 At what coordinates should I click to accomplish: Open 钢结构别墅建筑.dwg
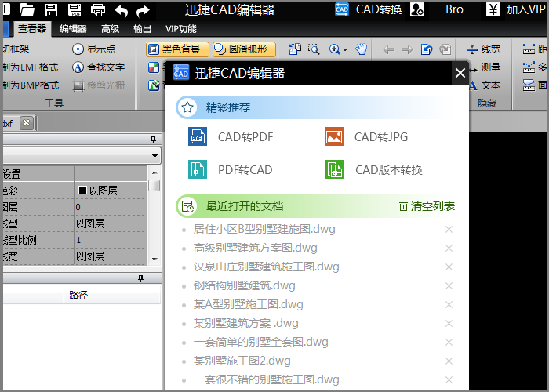pyautogui.click(x=245, y=286)
